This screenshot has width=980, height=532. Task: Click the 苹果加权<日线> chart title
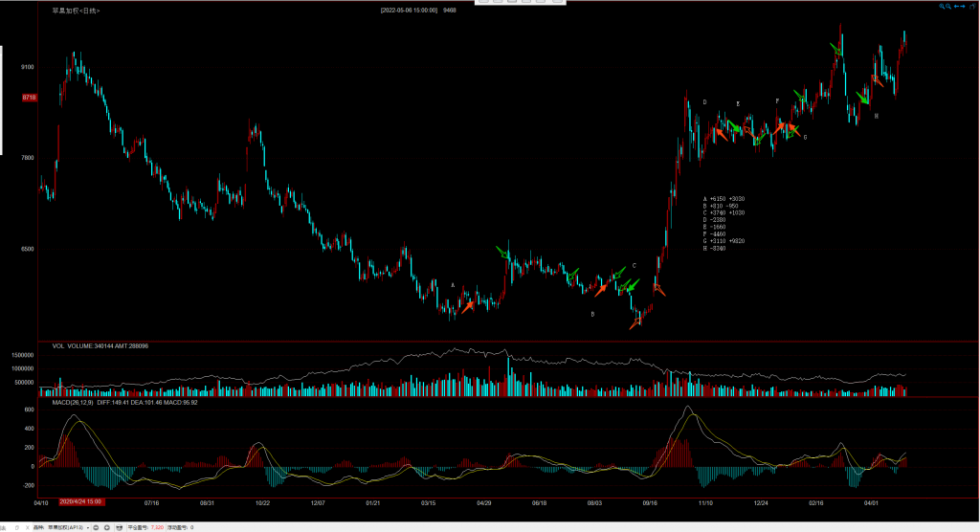pyautogui.click(x=75, y=10)
